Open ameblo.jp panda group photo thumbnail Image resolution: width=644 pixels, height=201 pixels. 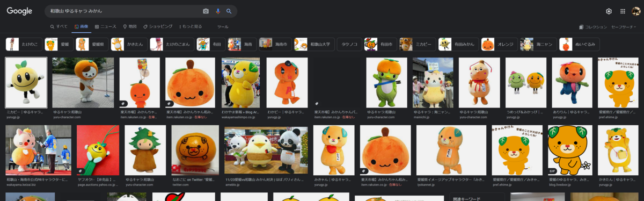point(266,150)
